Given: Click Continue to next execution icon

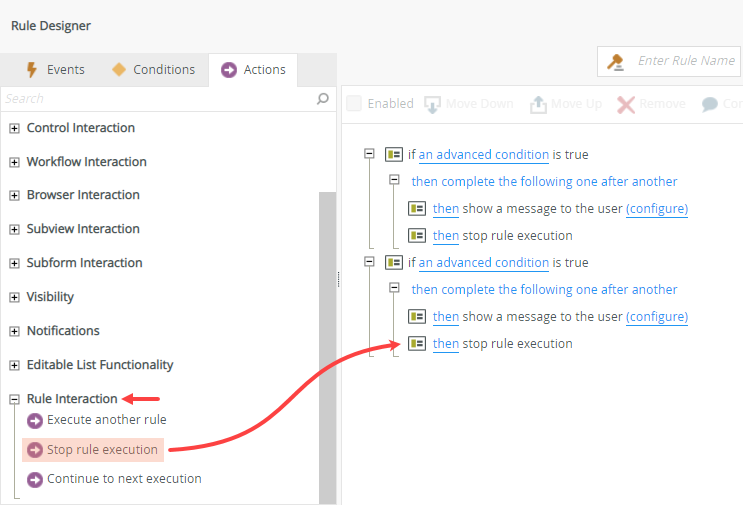Looking at the screenshot, I should coord(35,480).
